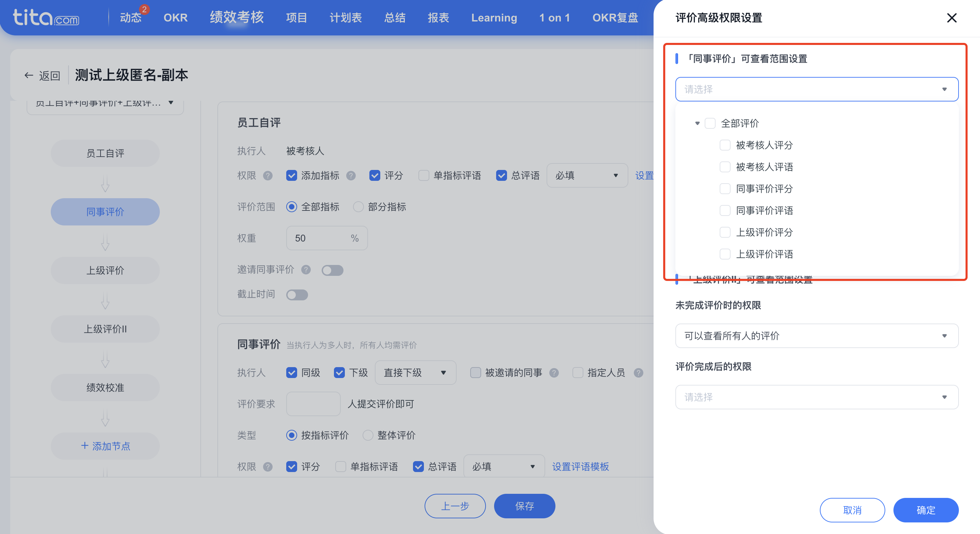
Task: Check the 被邀请的同事 checkbox
Action: [475, 373]
